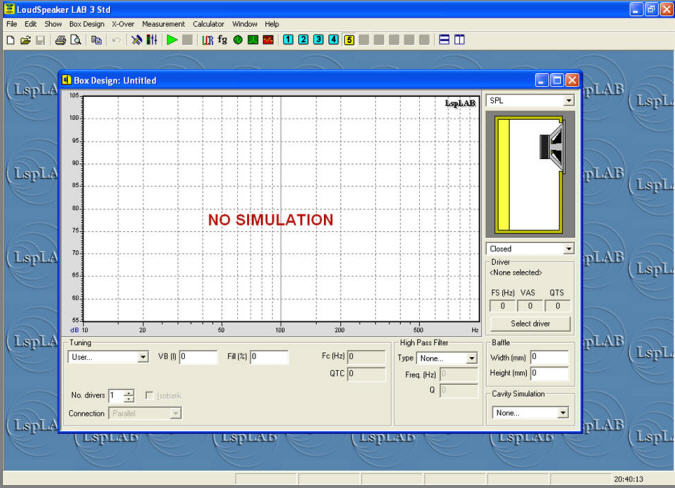Click the QTS value box
675x488 pixels.
pos(557,306)
